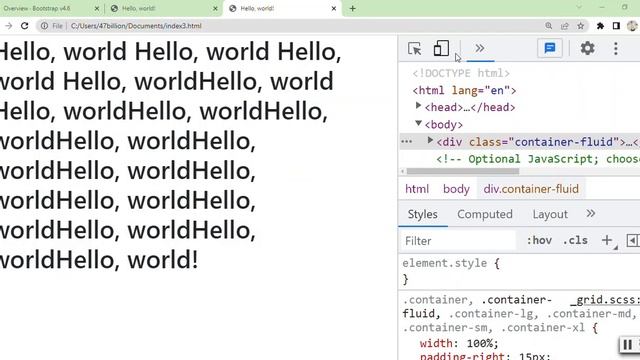This screenshot has height=360, width=640.
Task: Share this page icon
Action: [x=564, y=26]
